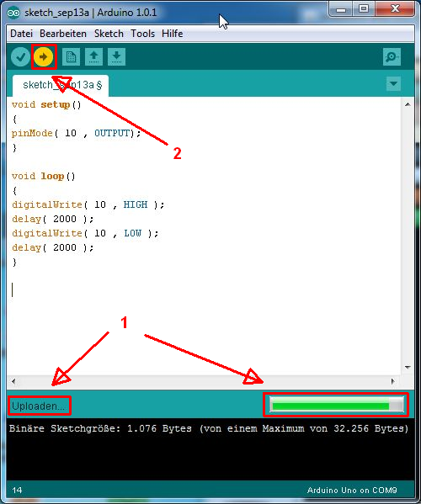This screenshot has height=504, width=421.
Task: Open the Bearbeiten menu
Action: pyautogui.click(x=63, y=34)
